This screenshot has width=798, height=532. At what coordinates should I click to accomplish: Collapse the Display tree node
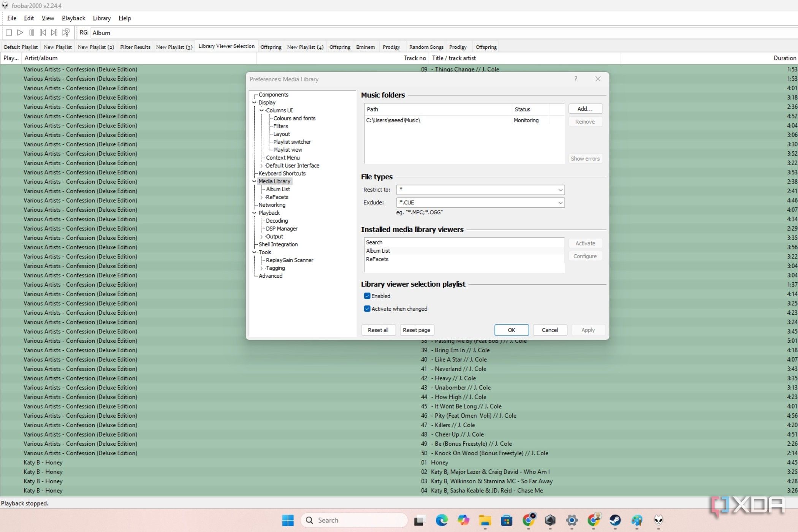click(254, 103)
